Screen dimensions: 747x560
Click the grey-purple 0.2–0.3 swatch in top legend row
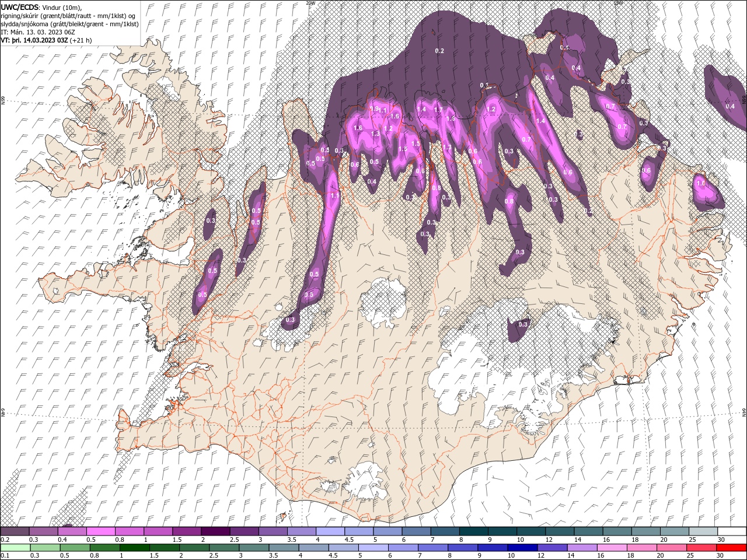pos(15,531)
